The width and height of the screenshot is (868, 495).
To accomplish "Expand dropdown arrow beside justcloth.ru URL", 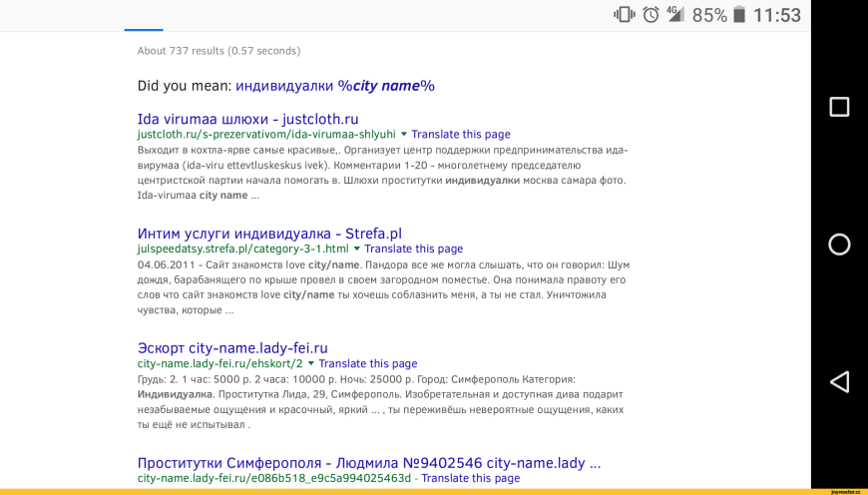I will tap(404, 134).
